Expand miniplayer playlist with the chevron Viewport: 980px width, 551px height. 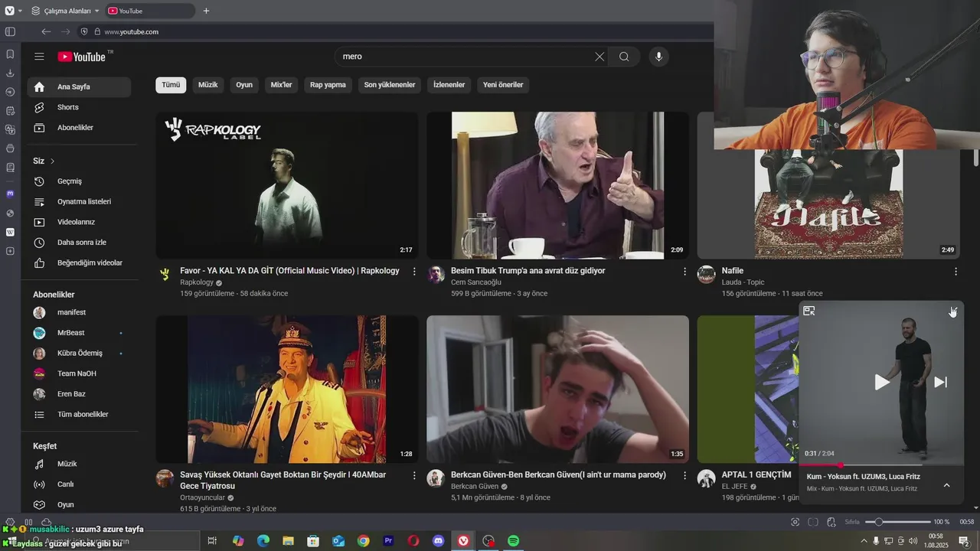[946, 485]
